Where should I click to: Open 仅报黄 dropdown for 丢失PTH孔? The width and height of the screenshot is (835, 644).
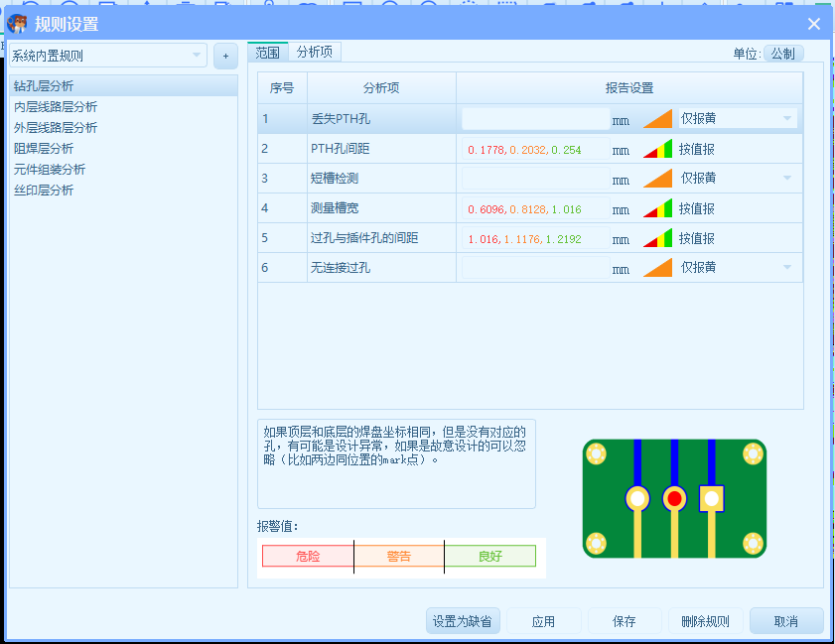[x=738, y=118]
